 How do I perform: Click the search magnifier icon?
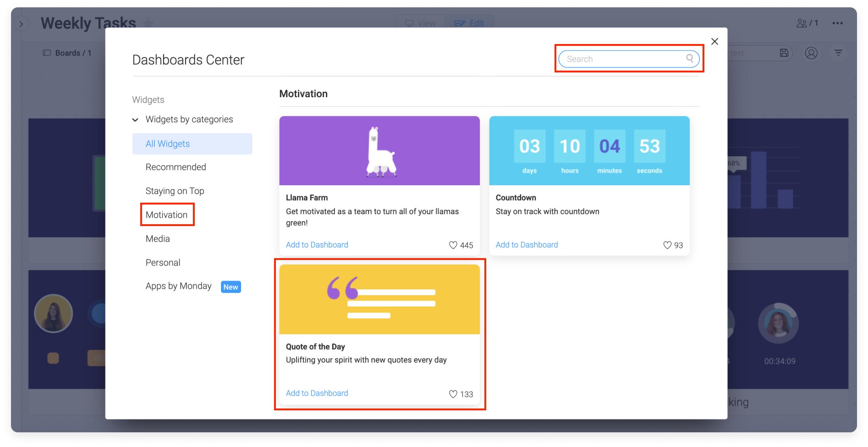point(690,58)
